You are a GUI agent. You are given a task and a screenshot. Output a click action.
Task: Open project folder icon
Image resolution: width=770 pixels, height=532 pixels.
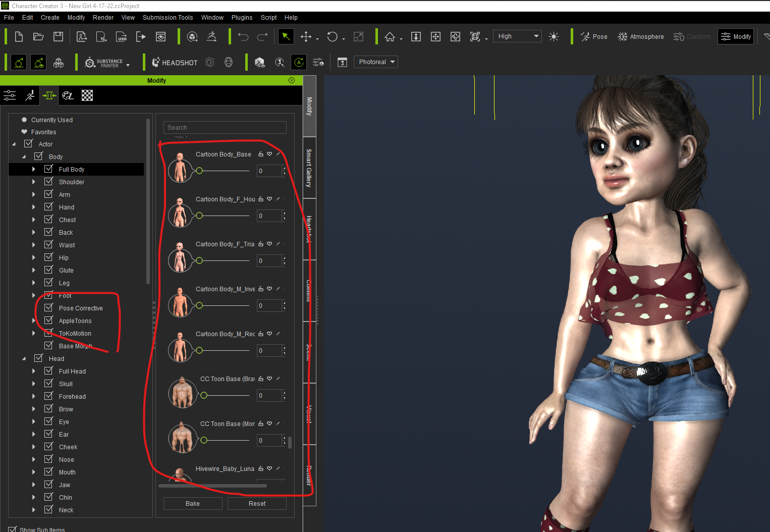(38, 36)
